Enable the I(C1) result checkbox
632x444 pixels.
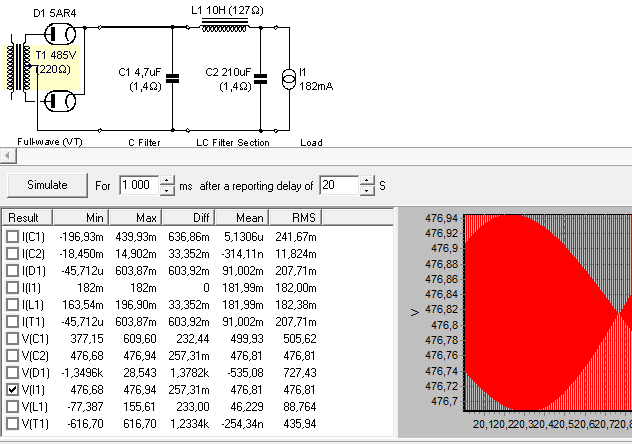pyautogui.click(x=12, y=236)
